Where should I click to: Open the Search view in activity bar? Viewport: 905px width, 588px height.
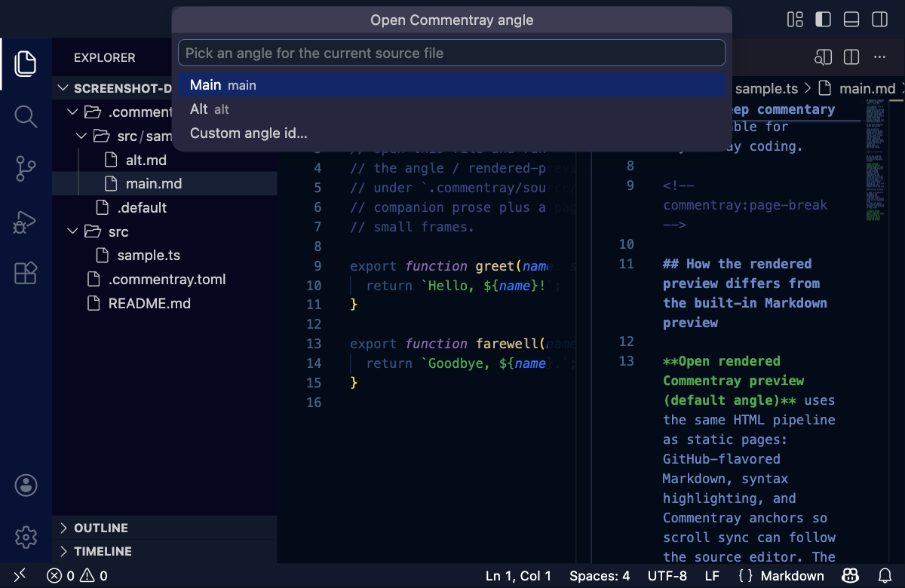click(x=26, y=116)
